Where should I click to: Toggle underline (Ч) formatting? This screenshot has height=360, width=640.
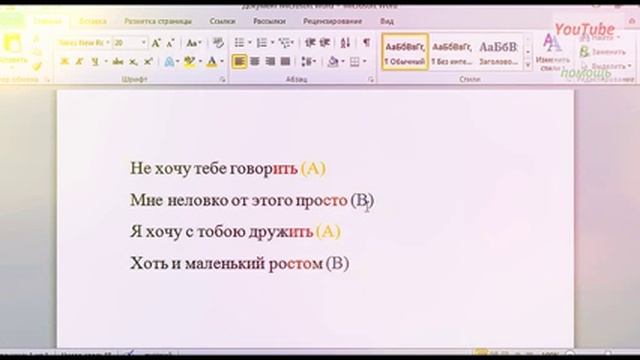tap(95, 62)
